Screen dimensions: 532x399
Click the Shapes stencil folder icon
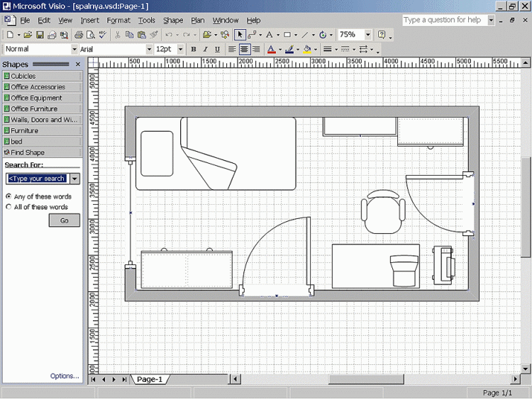(206, 35)
